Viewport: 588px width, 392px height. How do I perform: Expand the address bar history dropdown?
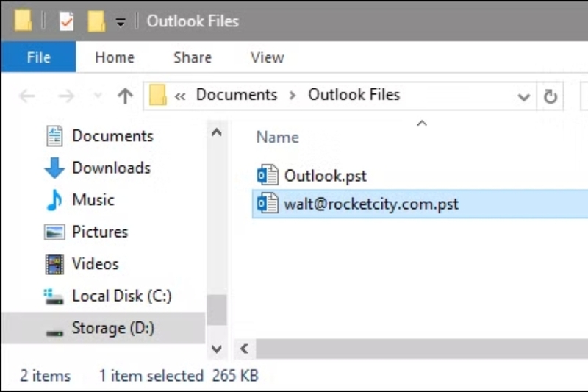tap(524, 96)
